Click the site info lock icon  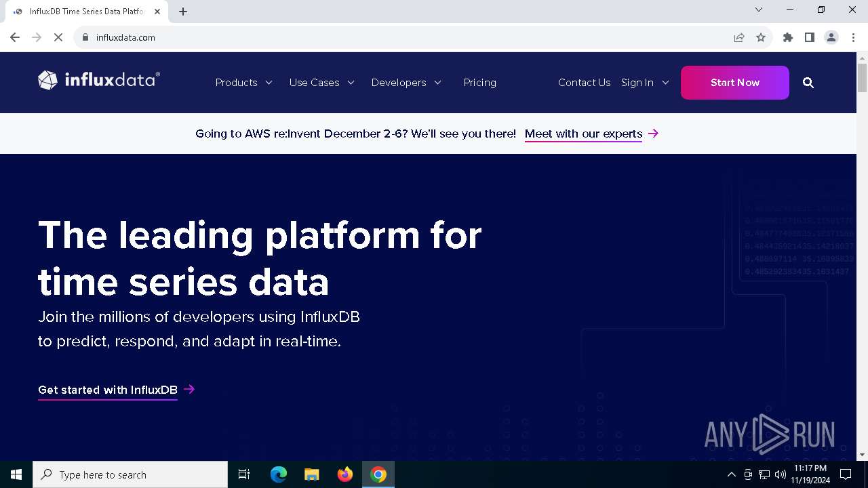click(85, 37)
